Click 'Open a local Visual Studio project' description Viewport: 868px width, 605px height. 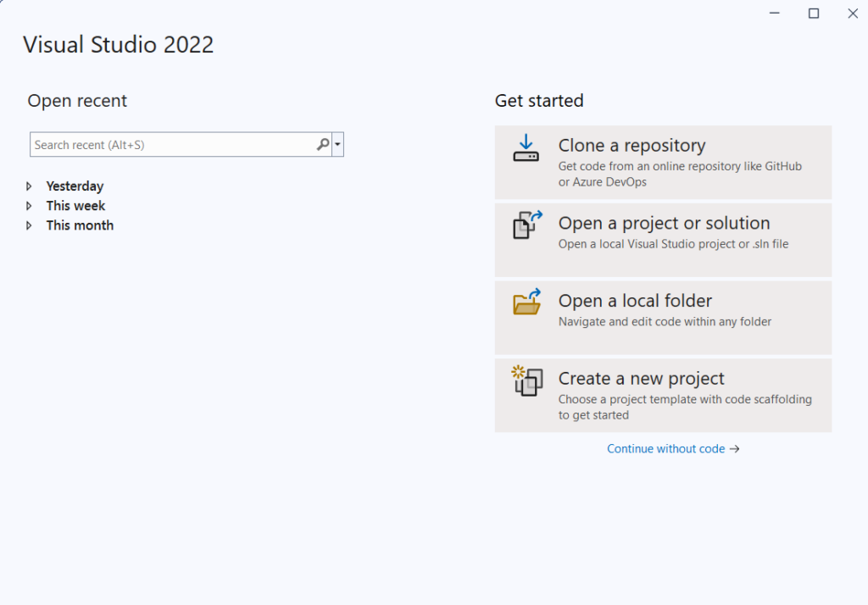pos(673,244)
